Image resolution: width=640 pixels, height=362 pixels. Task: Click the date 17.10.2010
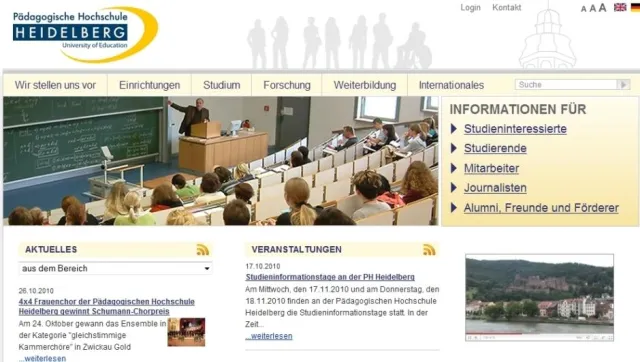click(263, 267)
